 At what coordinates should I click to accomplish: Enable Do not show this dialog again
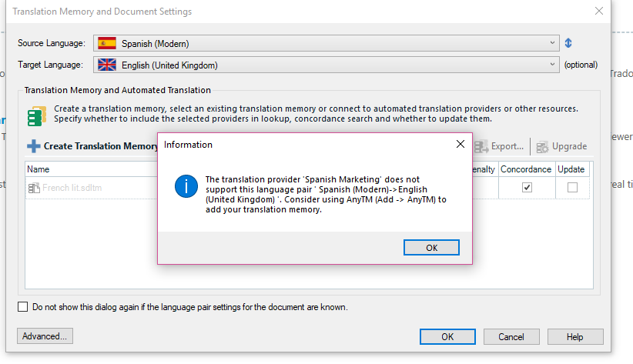click(23, 307)
